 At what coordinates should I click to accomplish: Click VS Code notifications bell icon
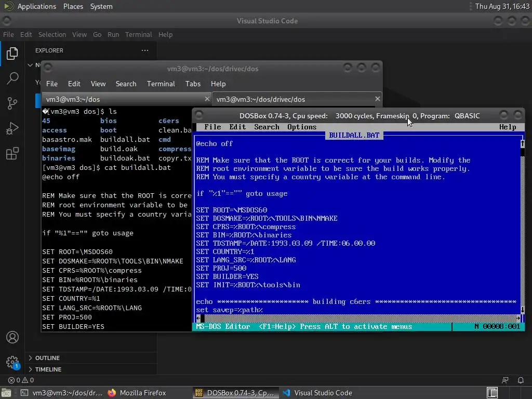coord(521,380)
